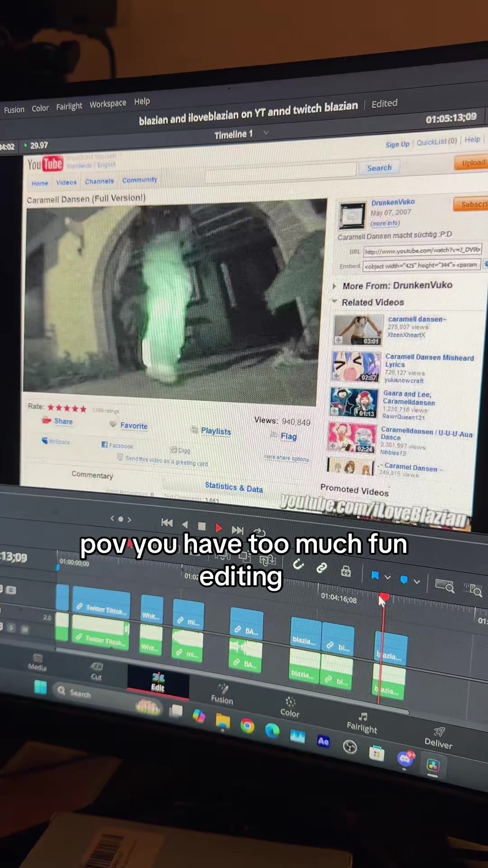This screenshot has height=868, width=488.
Task: Open the flag color dropdown arrow
Action: click(x=387, y=577)
